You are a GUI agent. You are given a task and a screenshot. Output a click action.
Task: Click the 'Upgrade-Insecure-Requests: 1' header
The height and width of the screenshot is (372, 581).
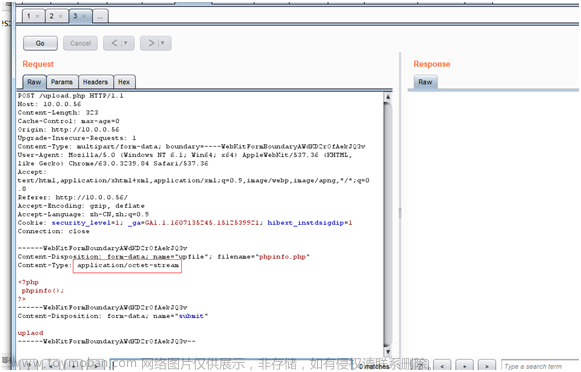pos(77,138)
